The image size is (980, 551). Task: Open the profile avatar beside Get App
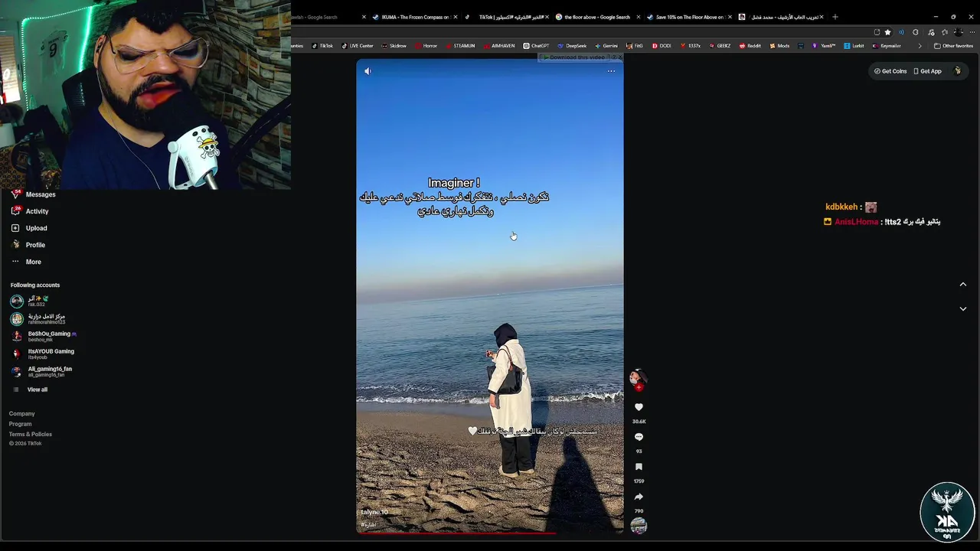957,71
